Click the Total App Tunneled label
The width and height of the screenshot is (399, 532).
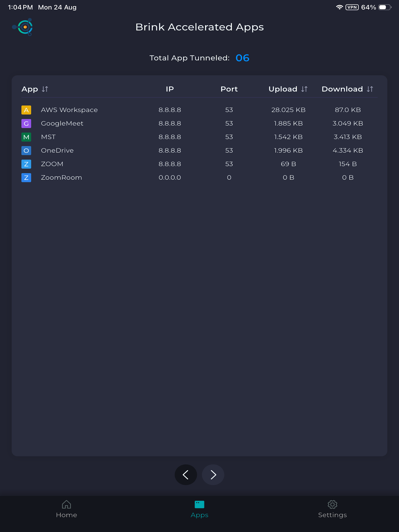(189, 58)
